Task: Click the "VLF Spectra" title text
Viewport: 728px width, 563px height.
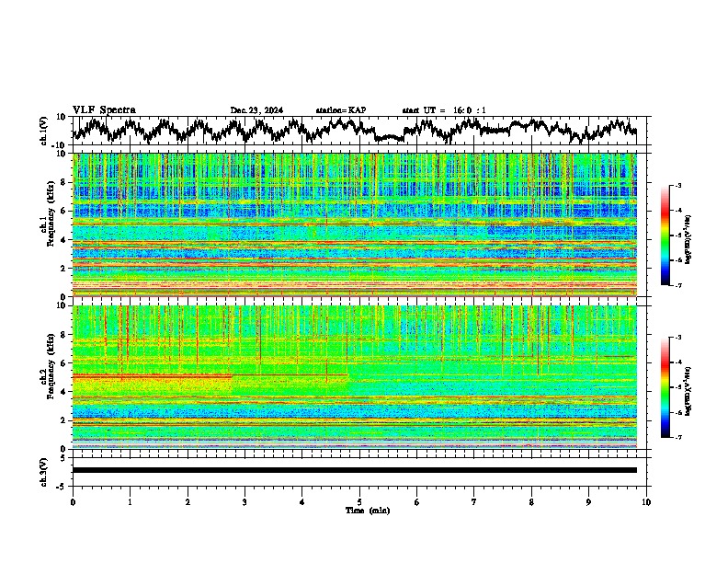Action: click(x=104, y=110)
